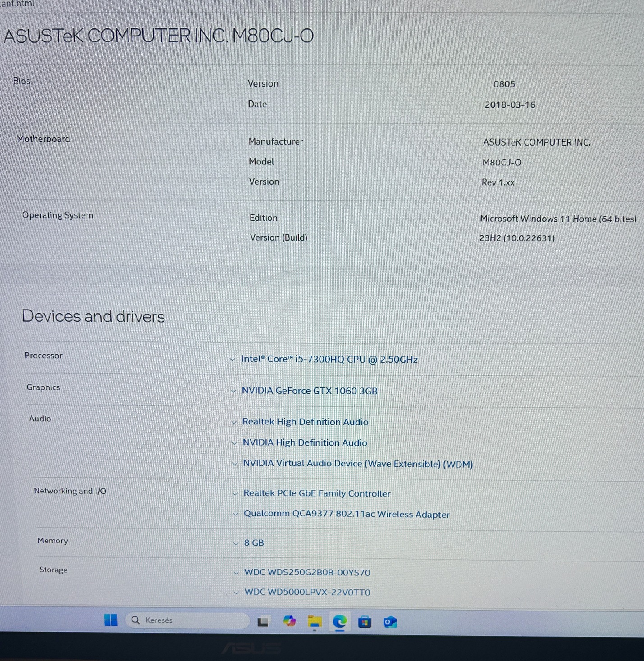Select motherboard version Rev 1.xx
The height and width of the screenshot is (661, 644).
(498, 182)
